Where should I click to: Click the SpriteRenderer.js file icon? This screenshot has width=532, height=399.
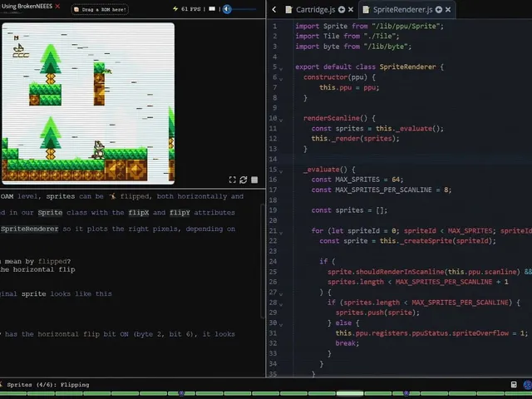click(366, 9)
